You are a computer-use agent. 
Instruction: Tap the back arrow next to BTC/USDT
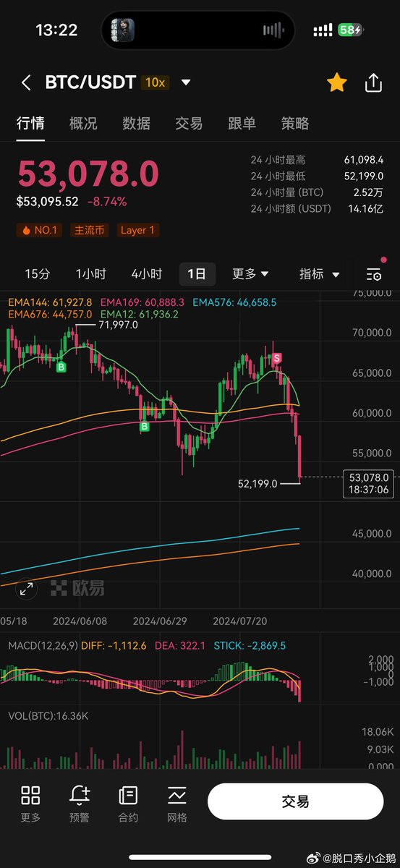pos(26,82)
